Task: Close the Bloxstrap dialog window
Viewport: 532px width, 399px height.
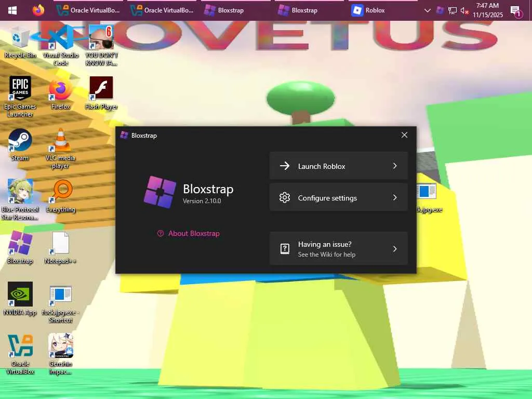Action: tap(404, 135)
